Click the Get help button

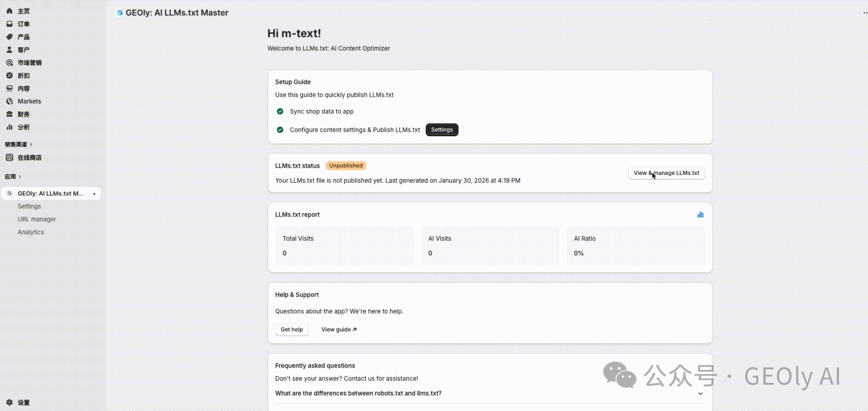(292, 330)
